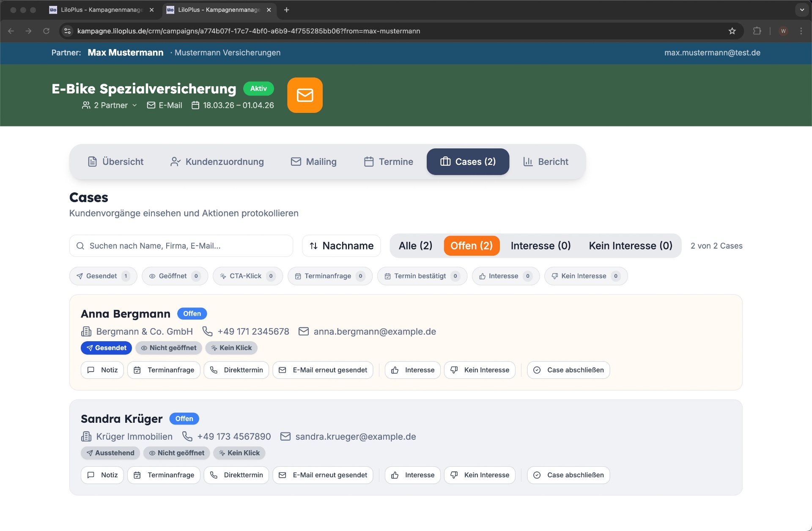Click the browser extensions puzzle icon
The width and height of the screenshot is (812, 531).
pyautogui.click(x=757, y=31)
